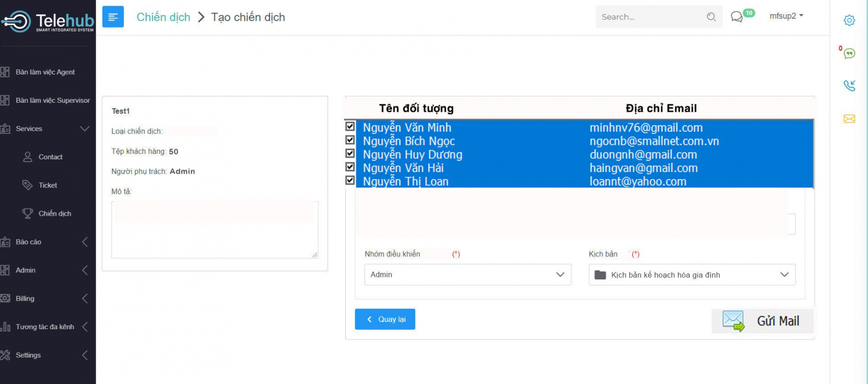
Task: Click the Quay lại button
Action: tap(385, 319)
